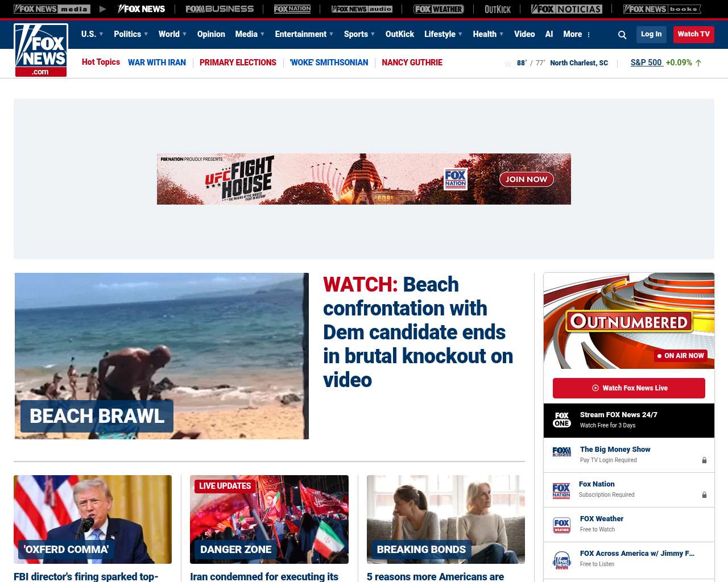
Task: Open Fox Business logo in top bar
Action: (x=220, y=9)
